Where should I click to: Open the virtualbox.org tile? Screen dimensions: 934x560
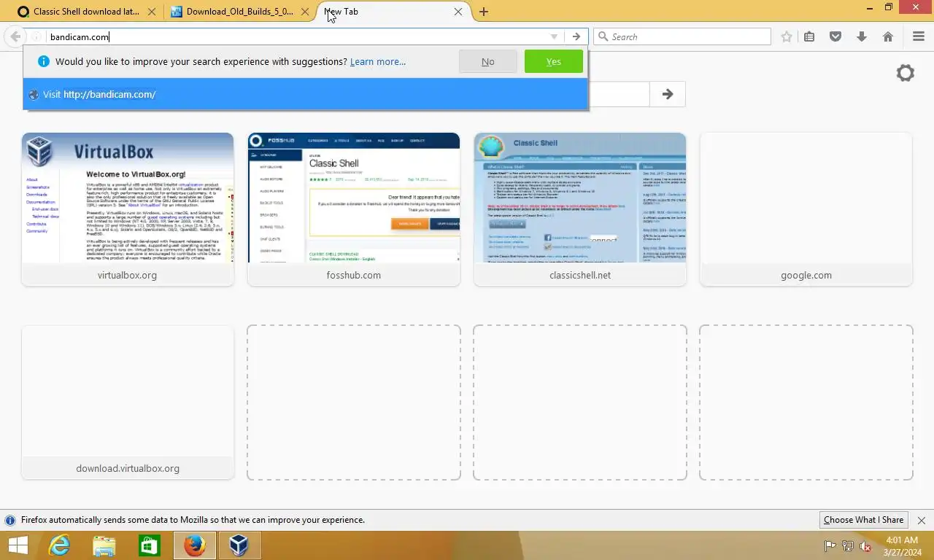128,209
